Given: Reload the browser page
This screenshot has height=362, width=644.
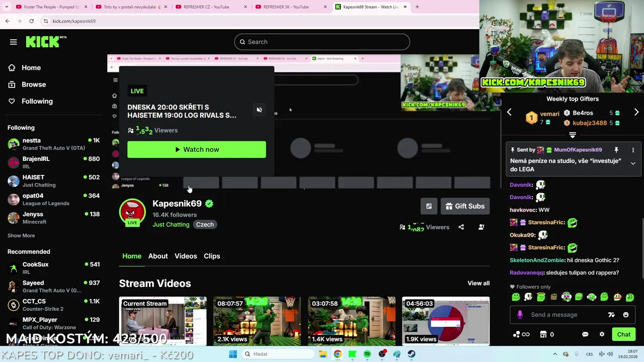Looking at the screenshot, I should click(x=31, y=21).
